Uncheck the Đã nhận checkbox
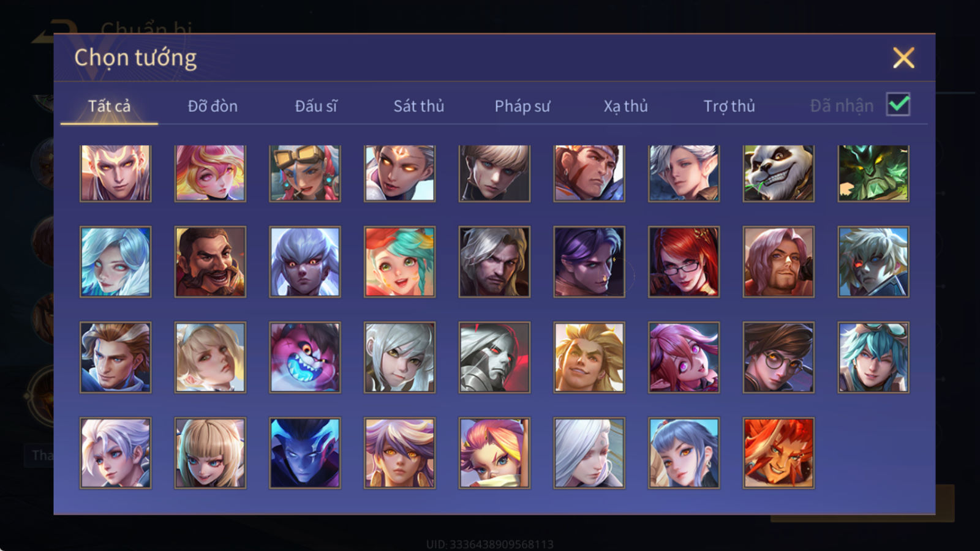980x551 pixels. (898, 104)
